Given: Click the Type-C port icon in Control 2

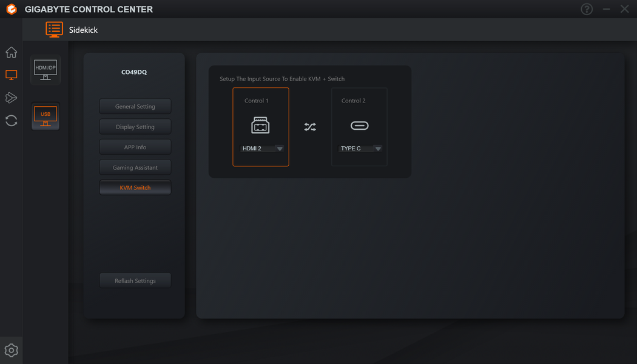Looking at the screenshot, I should tap(360, 126).
